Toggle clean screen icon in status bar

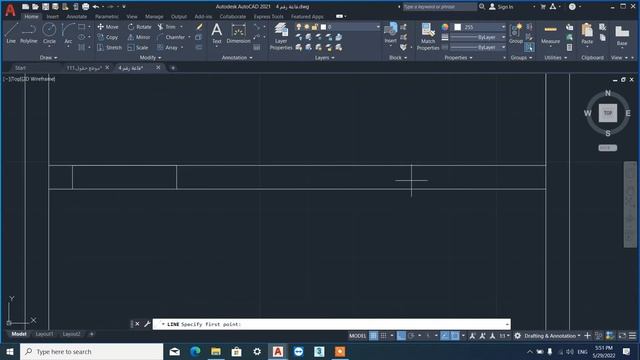[622, 336]
